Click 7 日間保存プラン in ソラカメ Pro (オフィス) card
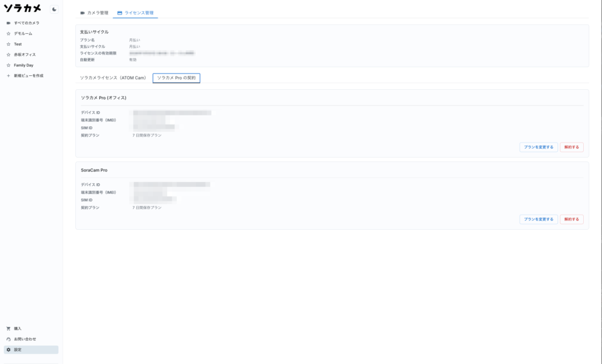Screen dimensions: 602x364 pos(147,136)
